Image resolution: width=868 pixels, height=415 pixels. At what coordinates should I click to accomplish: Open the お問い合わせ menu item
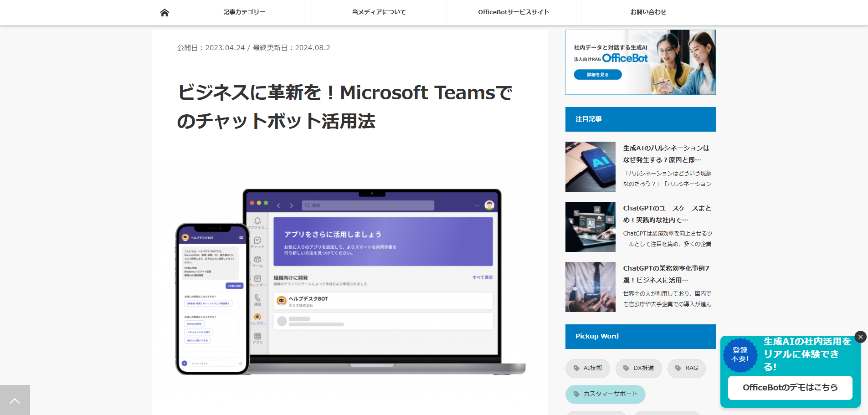tap(648, 12)
